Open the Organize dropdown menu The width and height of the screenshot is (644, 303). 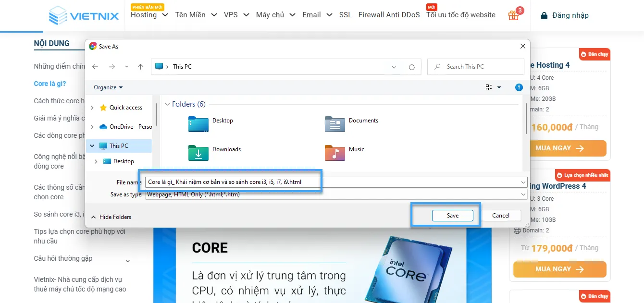(x=108, y=87)
